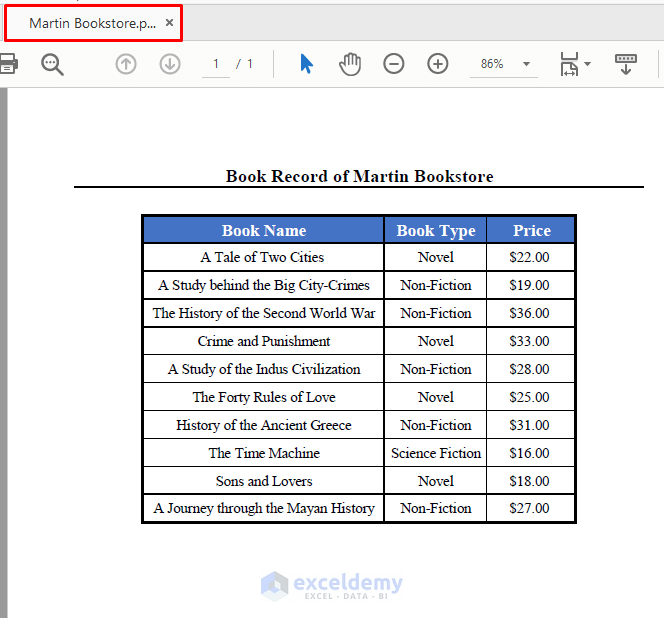Select the arrow Selection tool

pos(306,64)
